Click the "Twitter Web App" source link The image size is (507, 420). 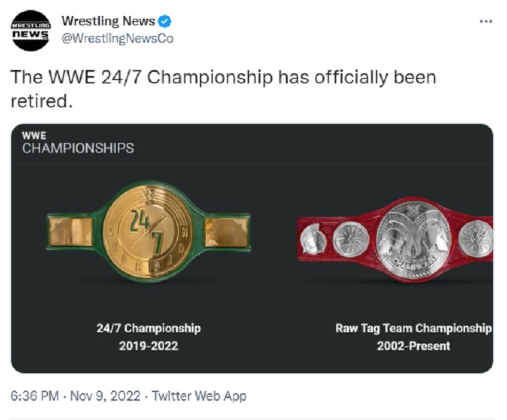[x=199, y=396]
